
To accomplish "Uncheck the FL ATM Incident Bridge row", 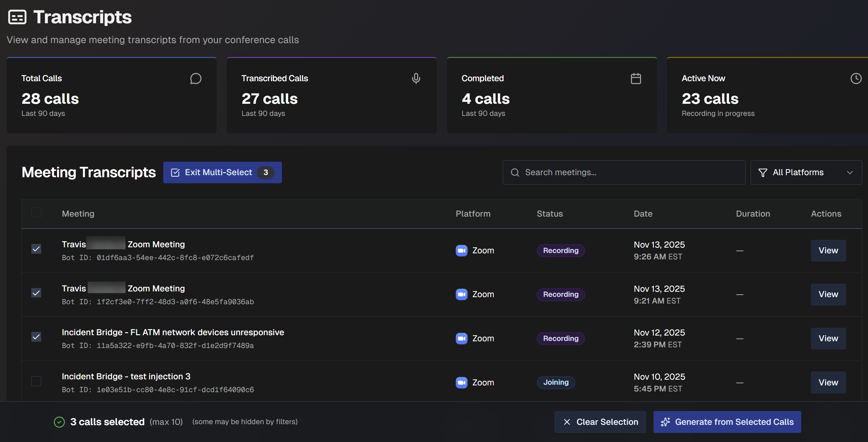I will point(36,337).
